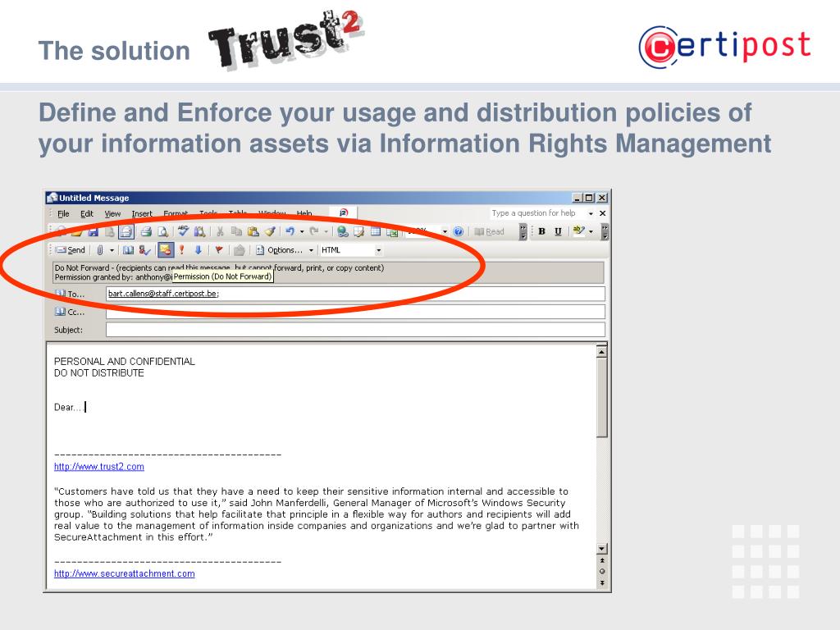Click the PERSONAL AND CONFIDENTIAL line

(125, 362)
